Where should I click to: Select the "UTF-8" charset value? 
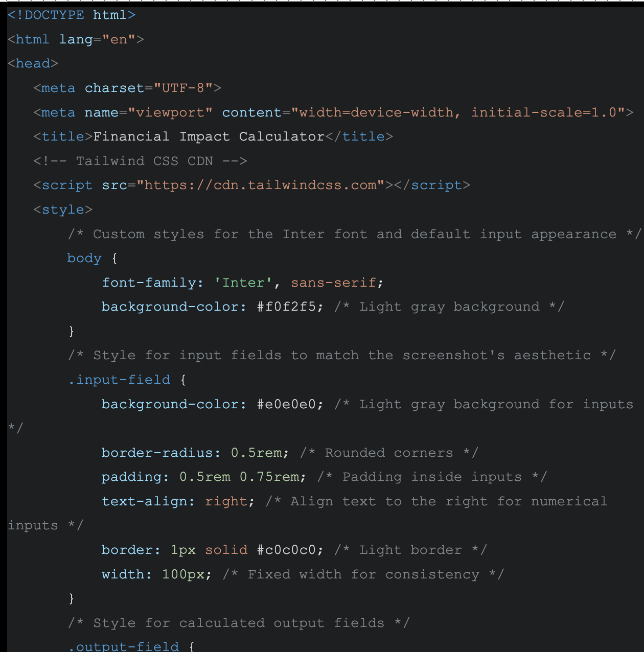click(183, 88)
